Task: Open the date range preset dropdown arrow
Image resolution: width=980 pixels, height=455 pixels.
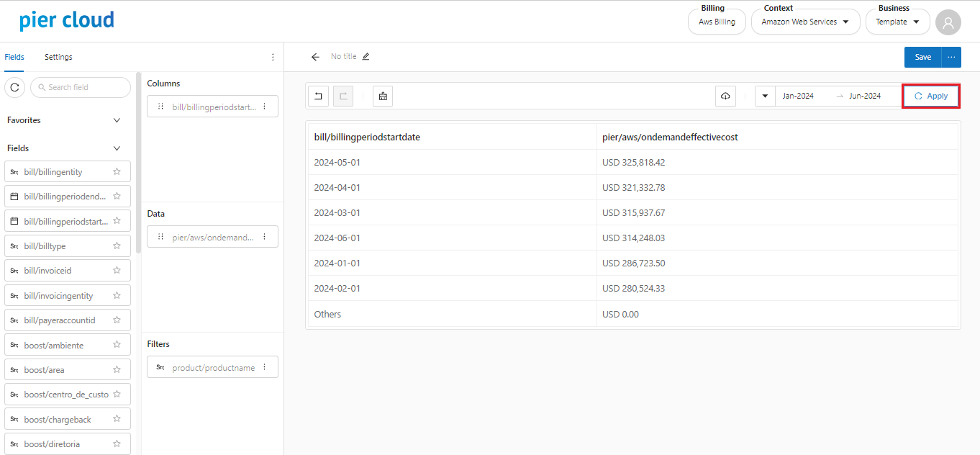Action: [x=765, y=96]
